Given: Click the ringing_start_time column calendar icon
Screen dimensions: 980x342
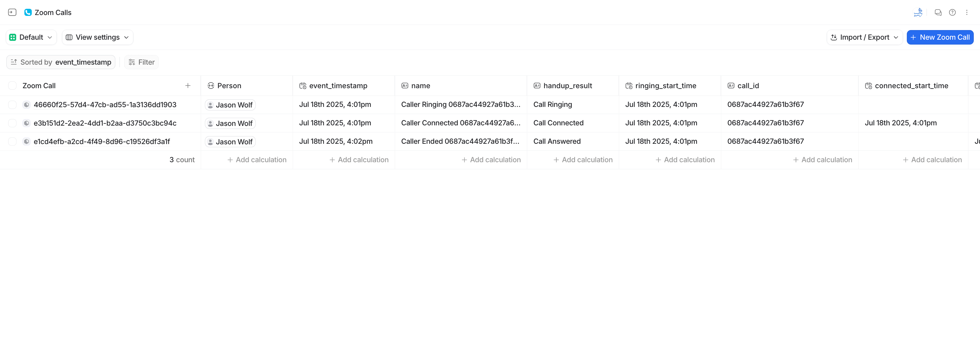Looking at the screenshot, I should click(x=629, y=86).
